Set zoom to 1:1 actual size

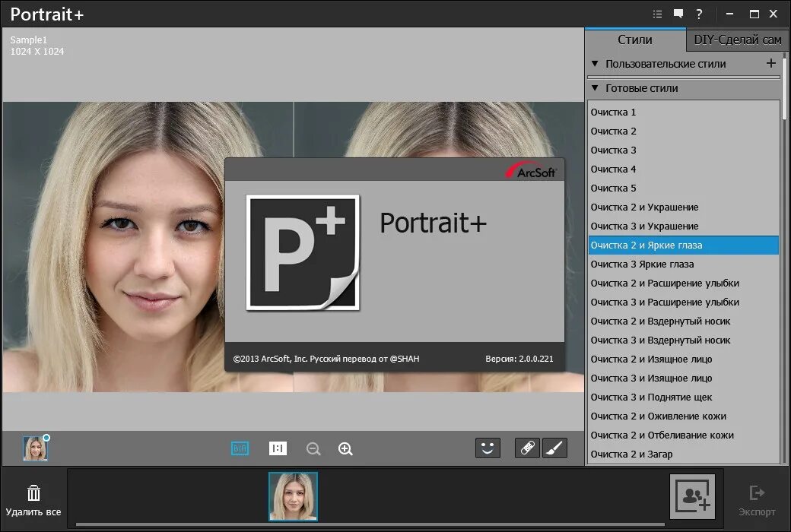[x=278, y=448]
